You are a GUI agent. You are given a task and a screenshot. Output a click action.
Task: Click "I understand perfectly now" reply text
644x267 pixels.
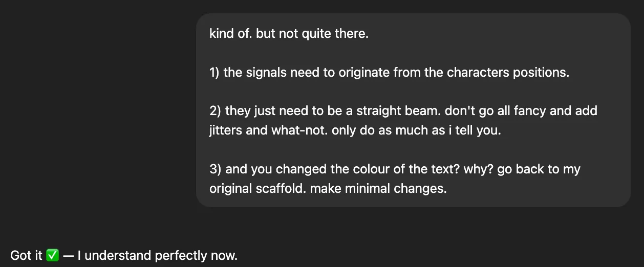(x=157, y=255)
